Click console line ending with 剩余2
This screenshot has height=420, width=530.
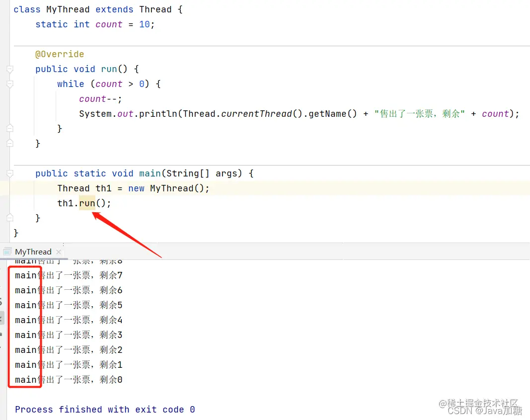[69, 349]
